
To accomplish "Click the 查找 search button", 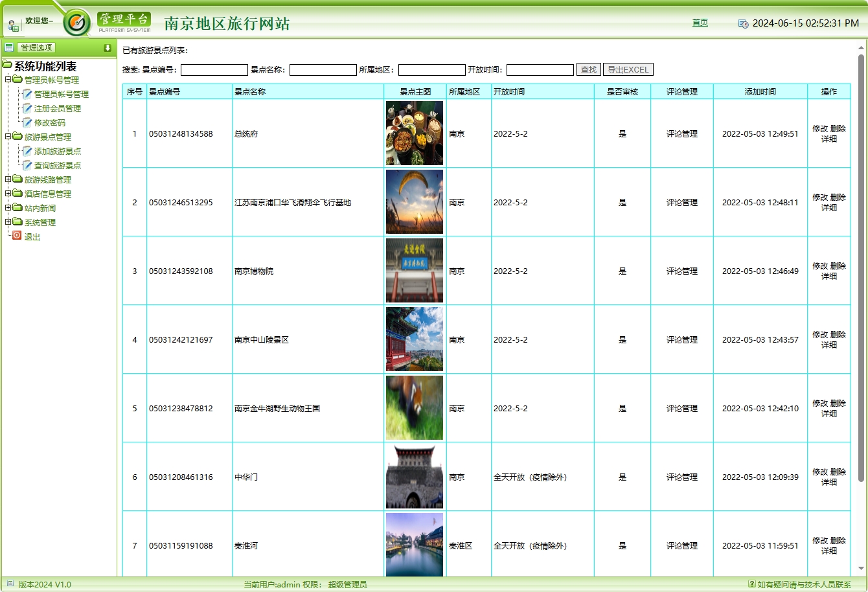I will click(x=588, y=69).
